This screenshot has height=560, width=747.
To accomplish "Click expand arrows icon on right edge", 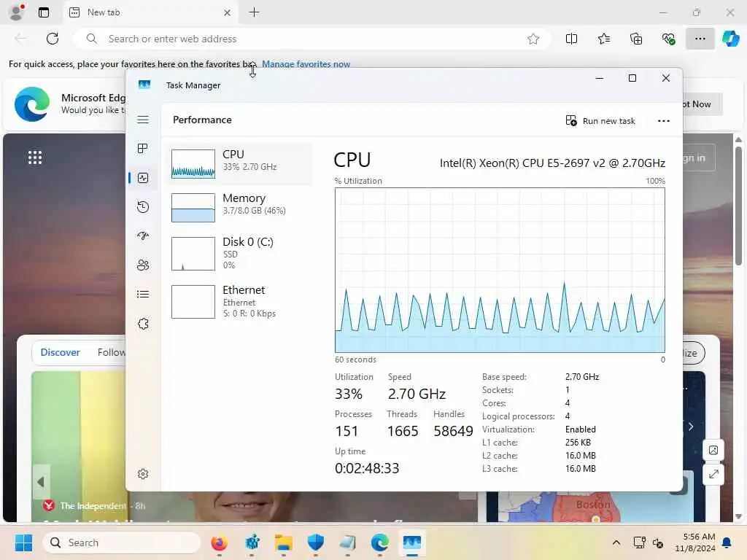I will click(713, 474).
